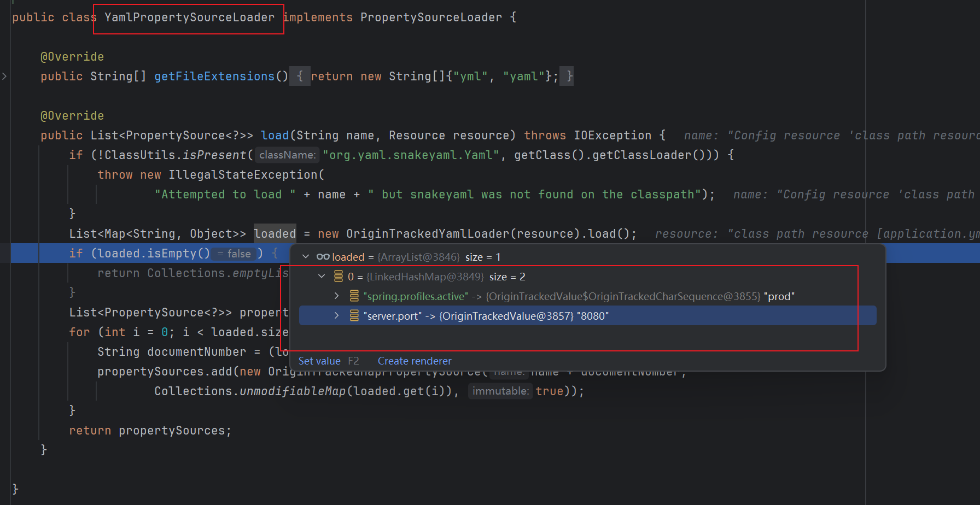Collapse the loaded ArrayList variable node
The width and height of the screenshot is (980, 505).
click(x=306, y=257)
